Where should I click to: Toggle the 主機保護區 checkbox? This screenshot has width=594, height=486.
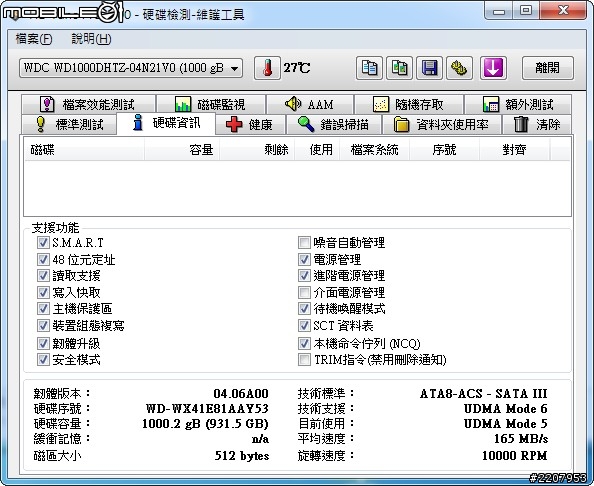pos(43,308)
